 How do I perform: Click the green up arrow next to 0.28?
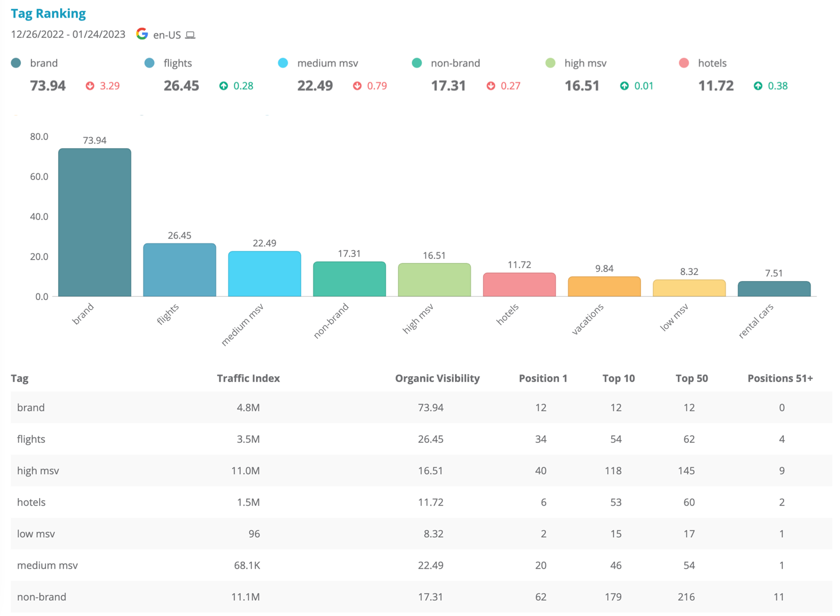tap(223, 86)
